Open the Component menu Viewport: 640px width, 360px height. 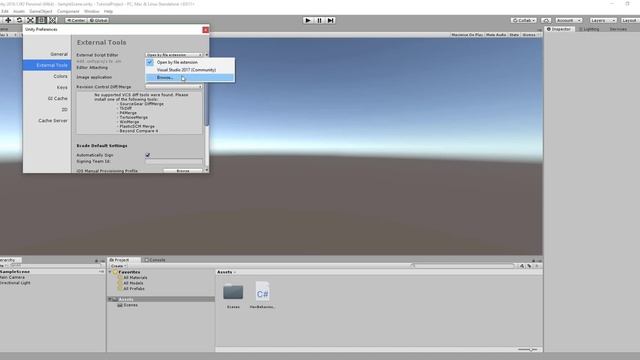pyautogui.click(x=68, y=11)
